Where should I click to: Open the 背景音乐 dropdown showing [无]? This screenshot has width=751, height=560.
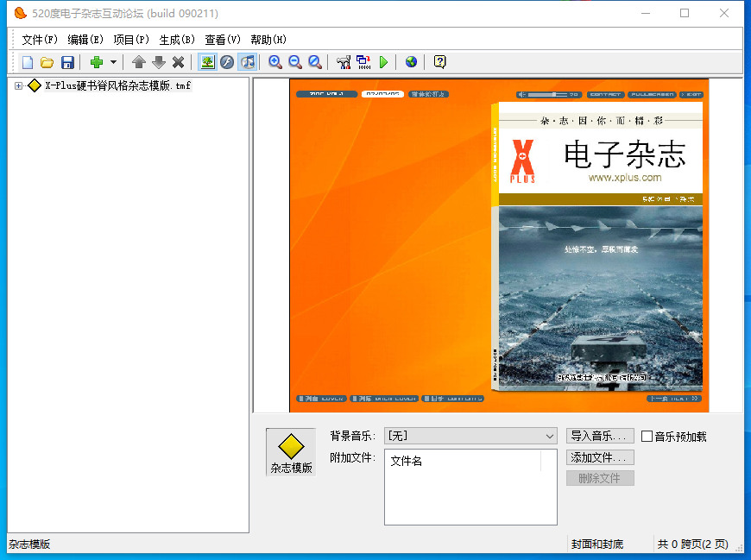(470, 436)
